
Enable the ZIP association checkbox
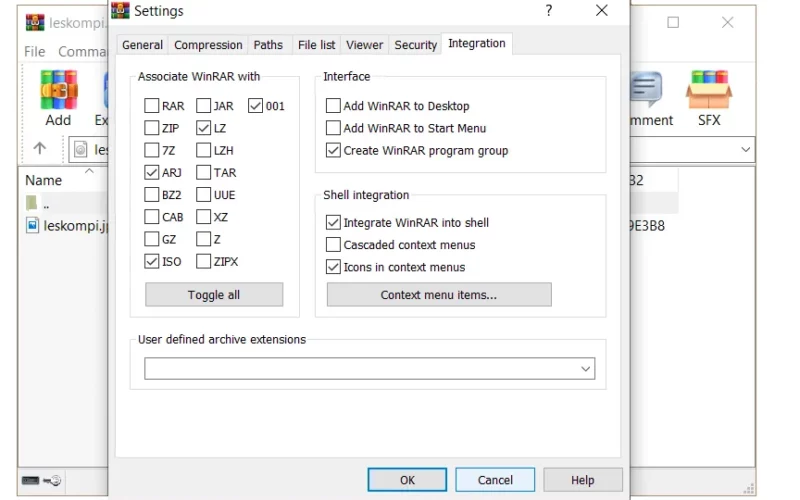click(152, 128)
